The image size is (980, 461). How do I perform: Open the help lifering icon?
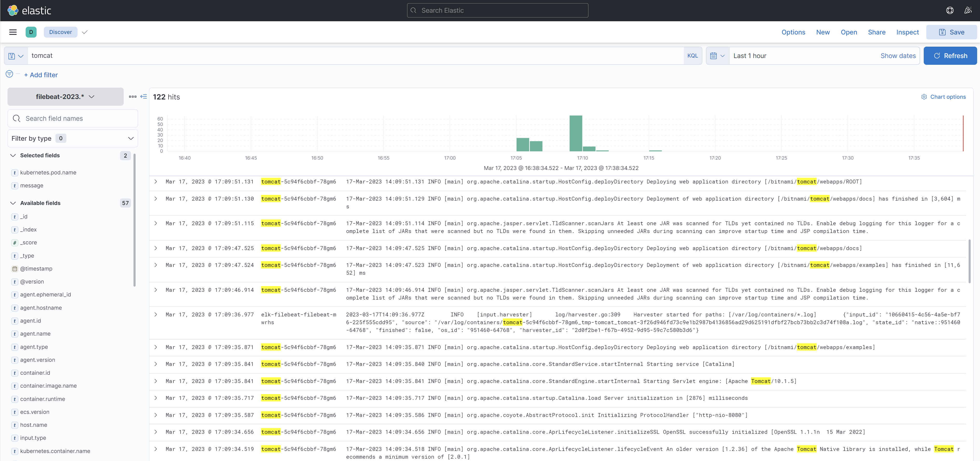[950, 10]
